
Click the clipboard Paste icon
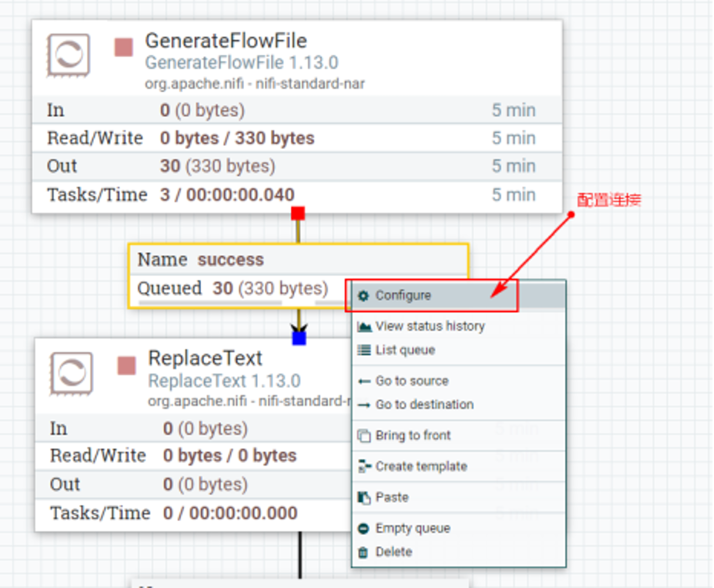364,498
